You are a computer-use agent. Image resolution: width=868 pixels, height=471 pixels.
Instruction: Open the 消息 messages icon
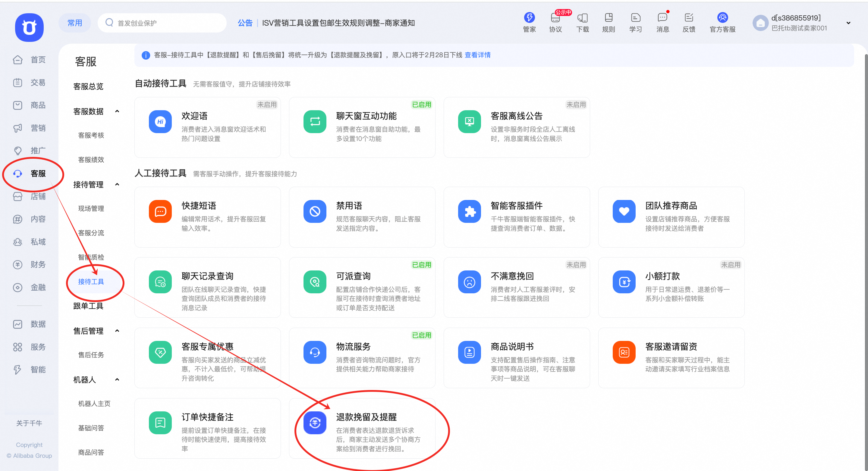coord(662,17)
